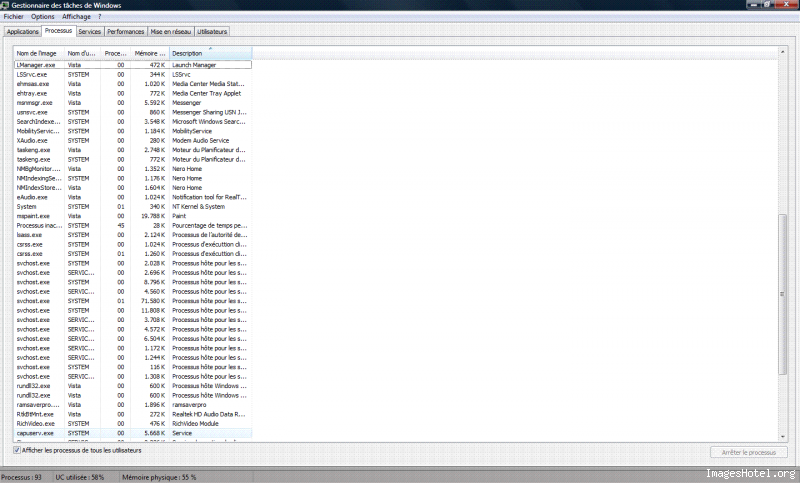This screenshot has height=483, width=800.
Task: Switch to the Services tab
Action: (x=89, y=32)
